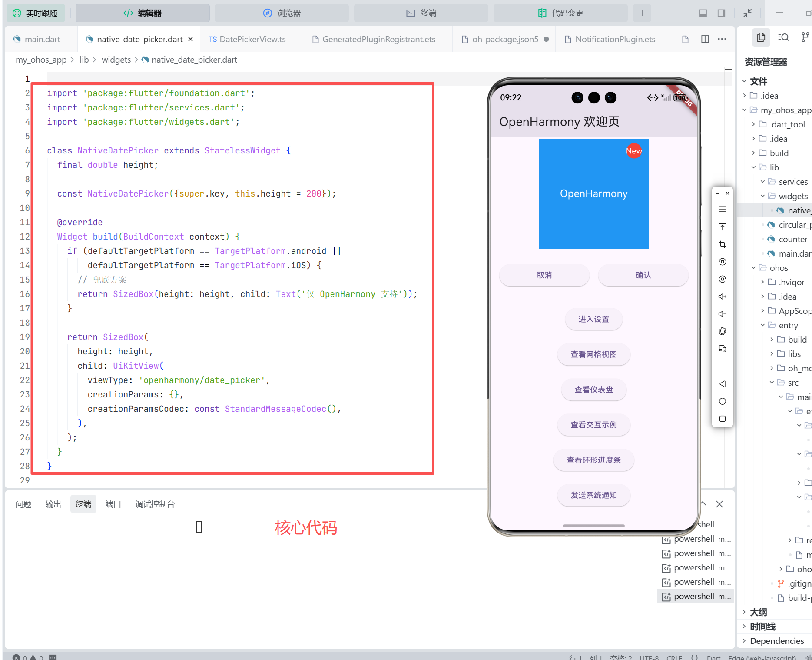Rotate emulator screen clockwise
Image resolution: width=812 pixels, height=660 pixels.
pos(723,279)
